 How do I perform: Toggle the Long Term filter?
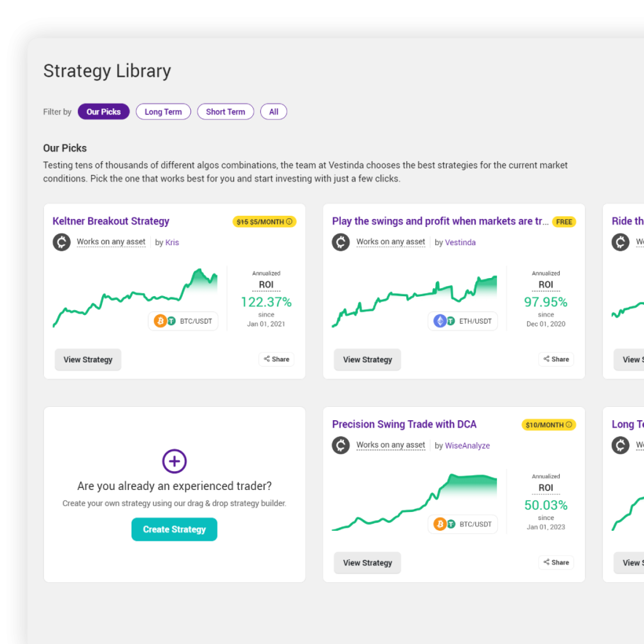(163, 111)
